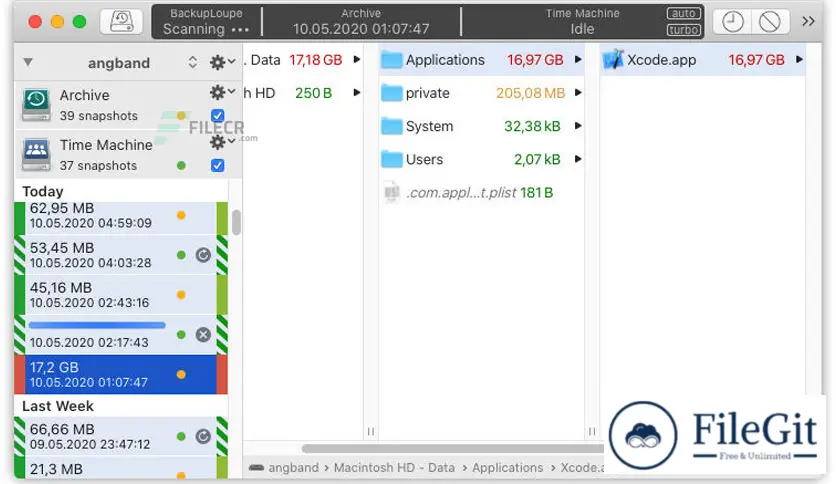Click Macintosh HD - Data in path bar
This screenshot has width=836, height=484.
point(394,467)
